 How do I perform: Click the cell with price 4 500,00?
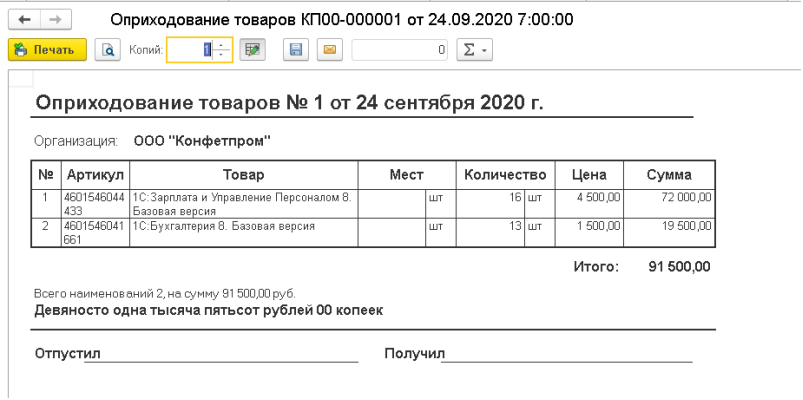coord(589,204)
